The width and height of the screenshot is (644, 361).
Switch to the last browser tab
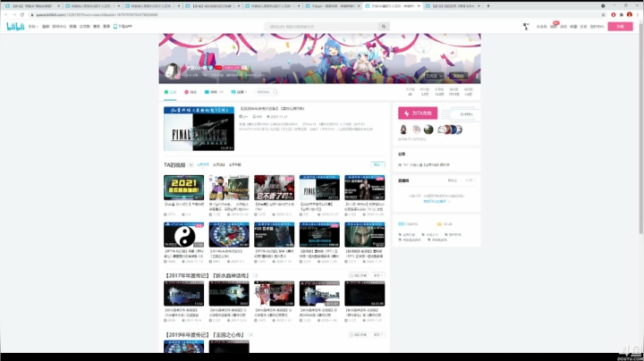[x=453, y=6]
